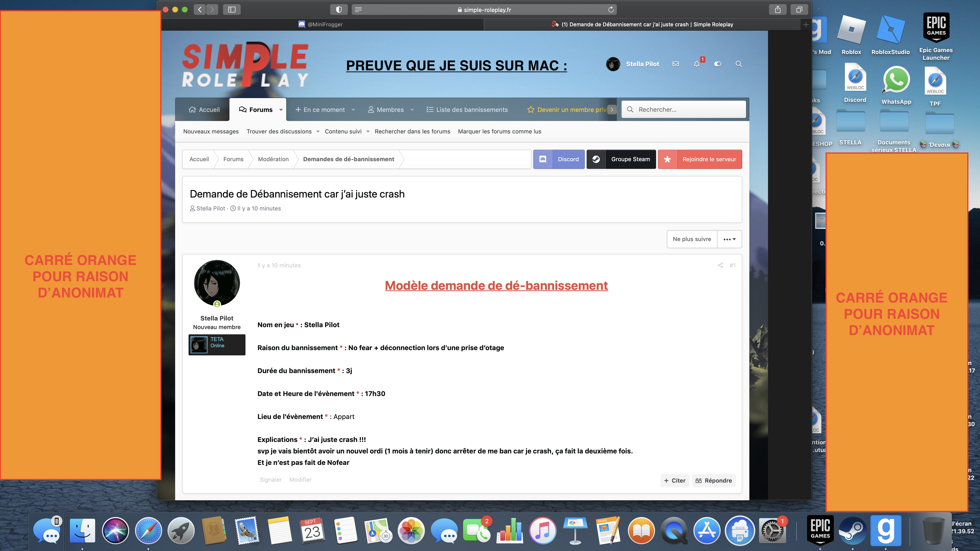Open the TETA Steam status card
Screen dimensions: 980x551
(x=217, y=345)
